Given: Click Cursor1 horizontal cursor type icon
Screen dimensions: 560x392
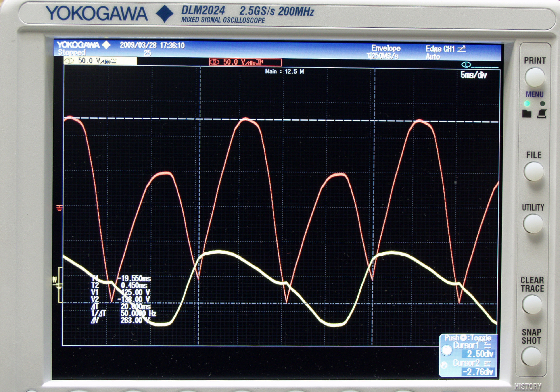Looking at the screenshot, I should 487,345.
